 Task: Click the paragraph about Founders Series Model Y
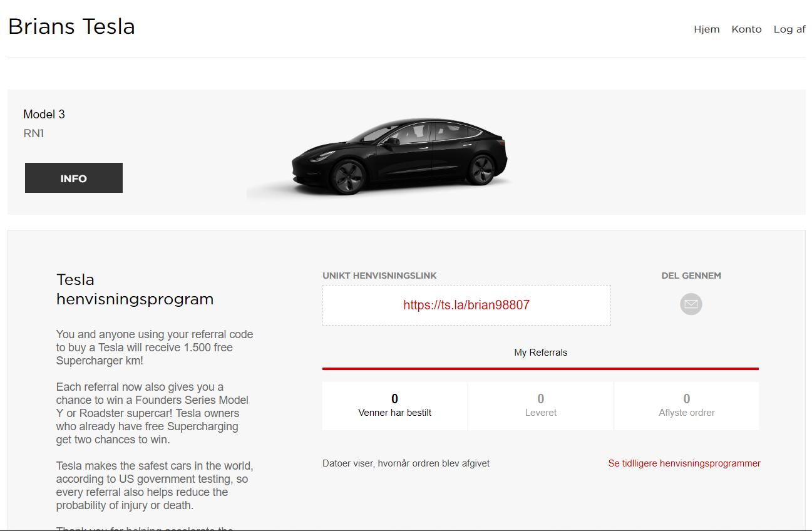(152, 413)
